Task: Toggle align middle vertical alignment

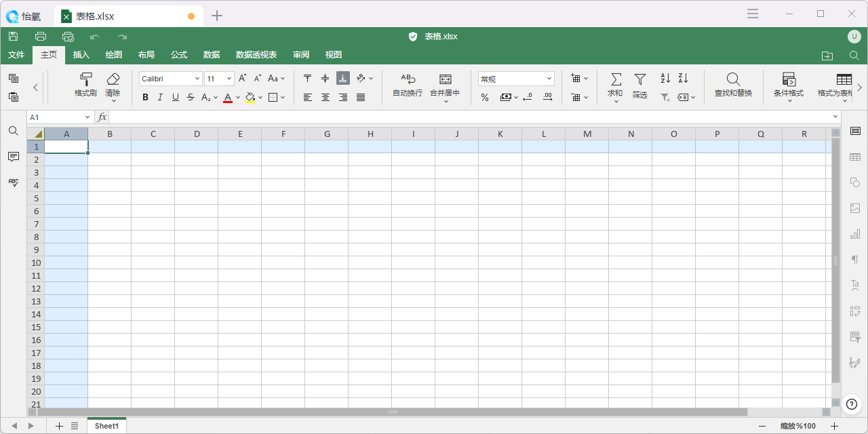Action: tap(325, 79)
